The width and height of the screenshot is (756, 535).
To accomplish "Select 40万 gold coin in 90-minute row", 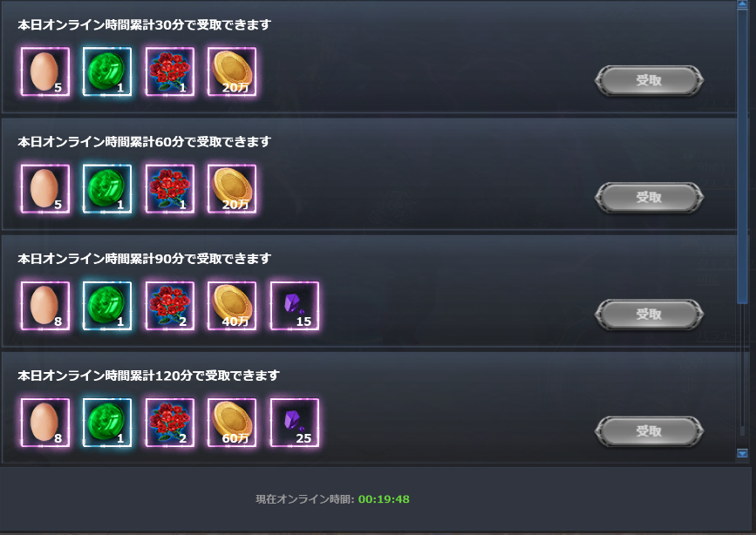I will coord(232,306).
